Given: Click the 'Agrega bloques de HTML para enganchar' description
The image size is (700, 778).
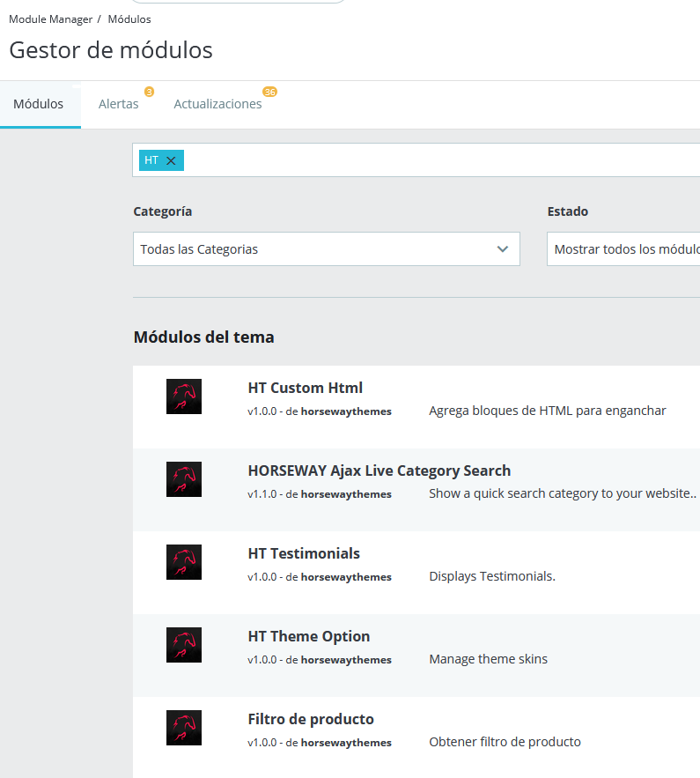Looking at the screenshot, I should [548, 411].
